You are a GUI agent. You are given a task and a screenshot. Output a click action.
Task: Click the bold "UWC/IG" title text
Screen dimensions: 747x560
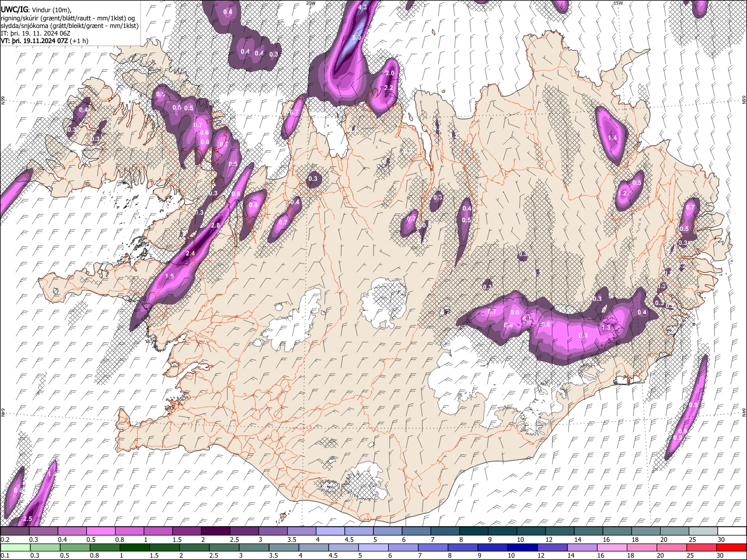(14, 10)
